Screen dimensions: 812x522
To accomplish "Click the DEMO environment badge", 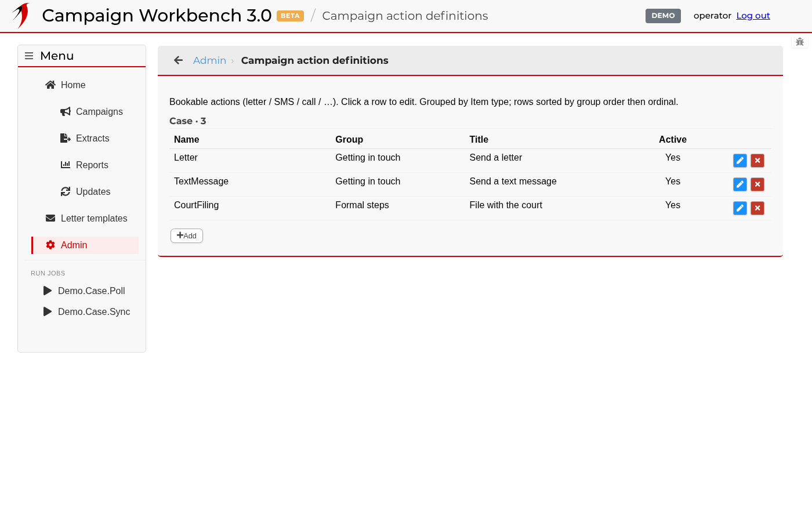I will (x=663, y=16).
